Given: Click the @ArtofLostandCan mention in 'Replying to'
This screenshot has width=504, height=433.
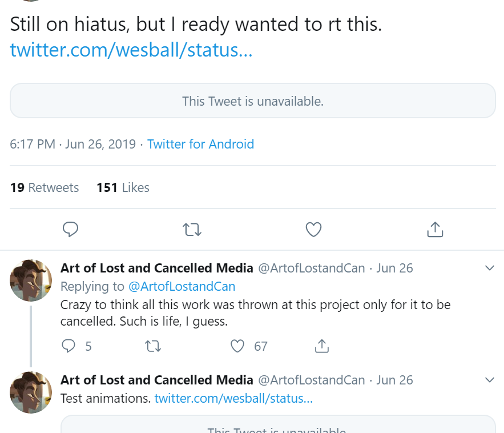Looking at the screenshot, I should point(182,286).
